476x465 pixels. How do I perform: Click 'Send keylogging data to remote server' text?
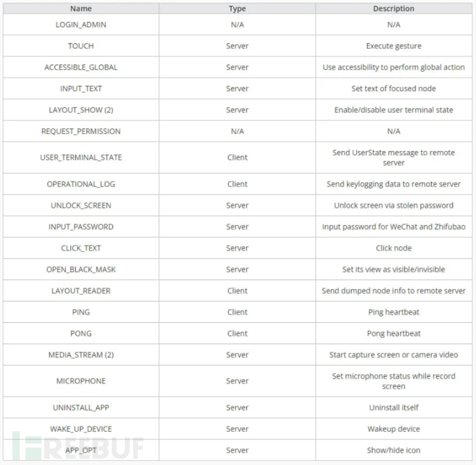click(x=394, y=184)
